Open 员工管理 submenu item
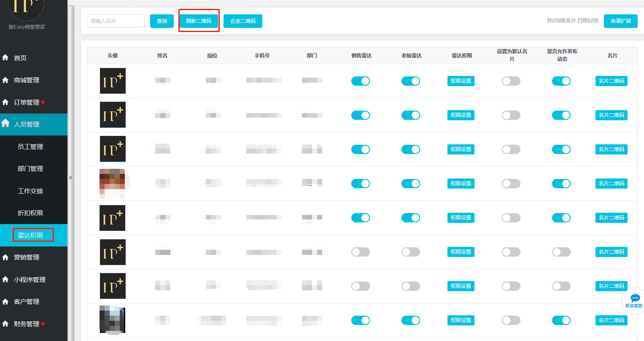This screenshot has width=644, height=341. coord(30,146)
